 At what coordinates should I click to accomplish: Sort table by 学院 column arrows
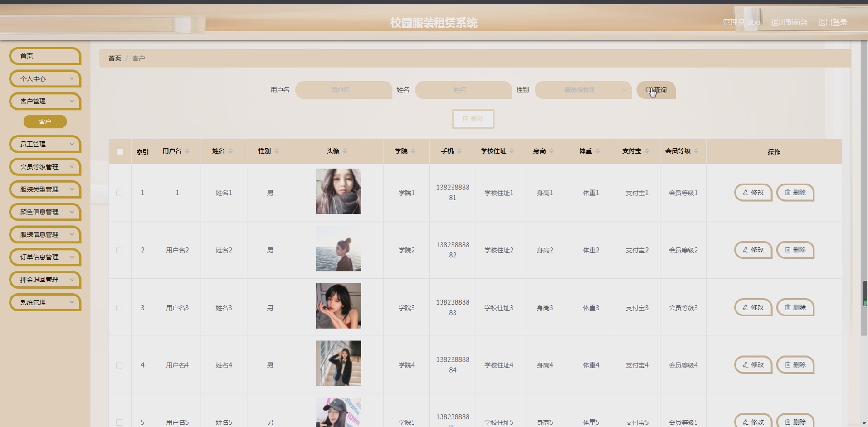pos(414,151)
